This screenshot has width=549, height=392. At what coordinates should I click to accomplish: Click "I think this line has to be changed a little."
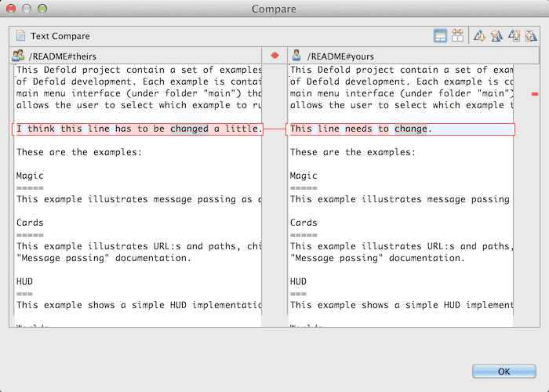click(139, 129)
